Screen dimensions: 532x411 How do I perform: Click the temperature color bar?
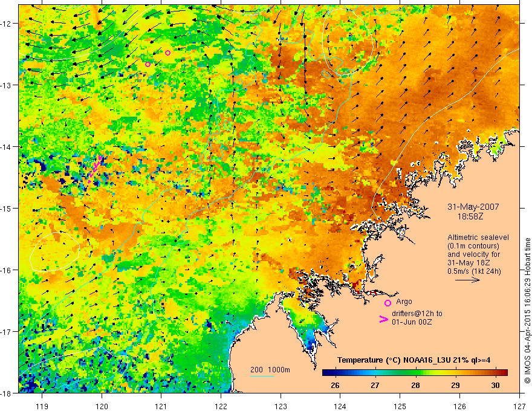point(415,372)
